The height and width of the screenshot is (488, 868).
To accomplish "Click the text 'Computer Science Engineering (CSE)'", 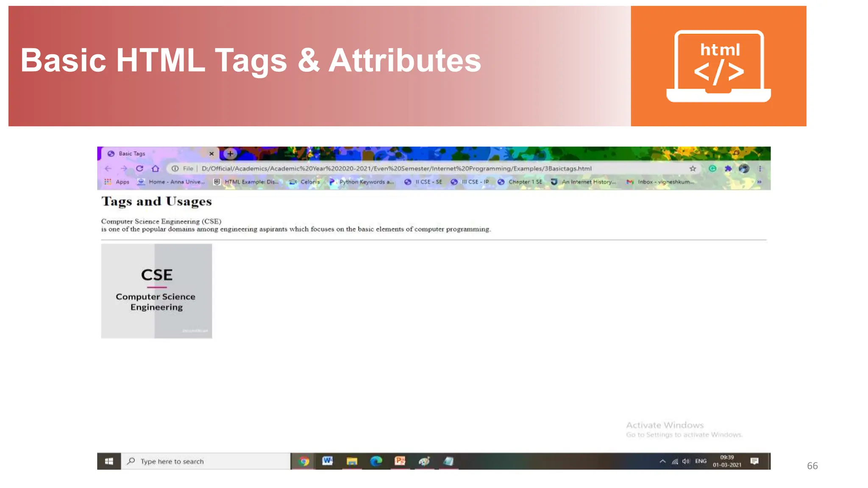I will point(161,222).
